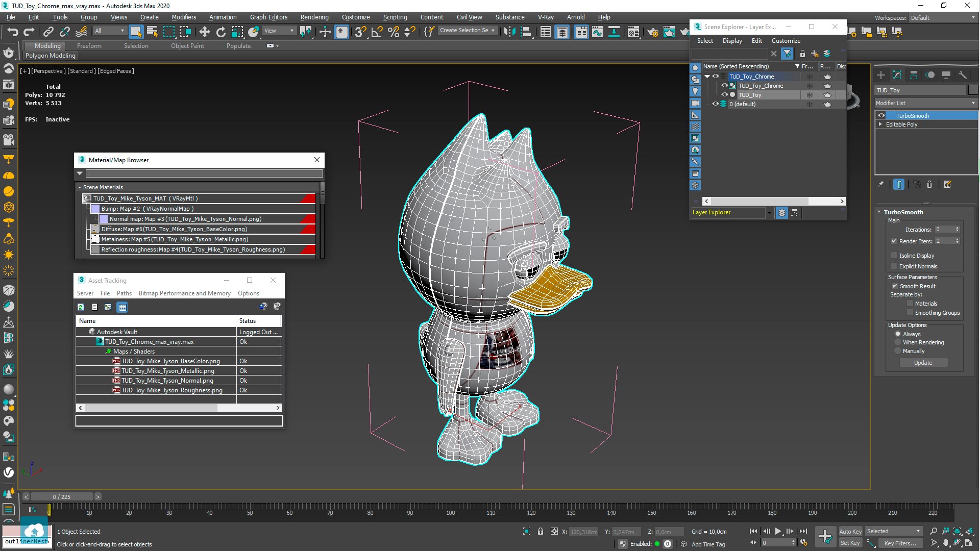Activate the Select and Scale tool
This screenshot has height=551, width=980.
tap(237, 32)
